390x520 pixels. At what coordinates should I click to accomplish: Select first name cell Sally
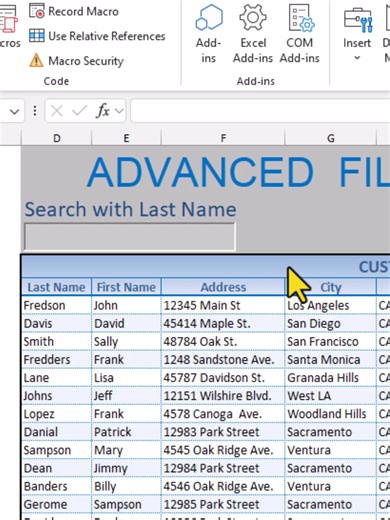coord(126,342)
